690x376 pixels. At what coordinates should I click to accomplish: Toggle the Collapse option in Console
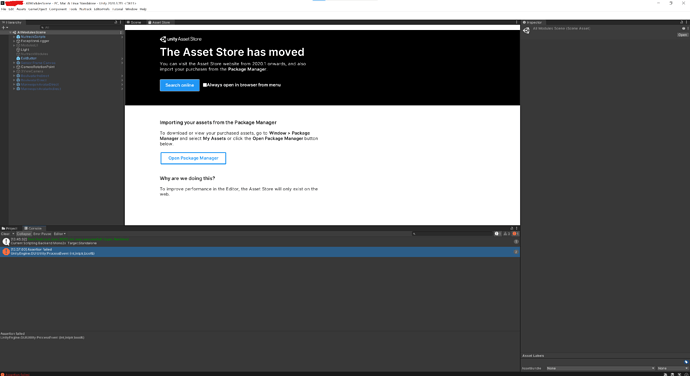click(x=24, y=234)
